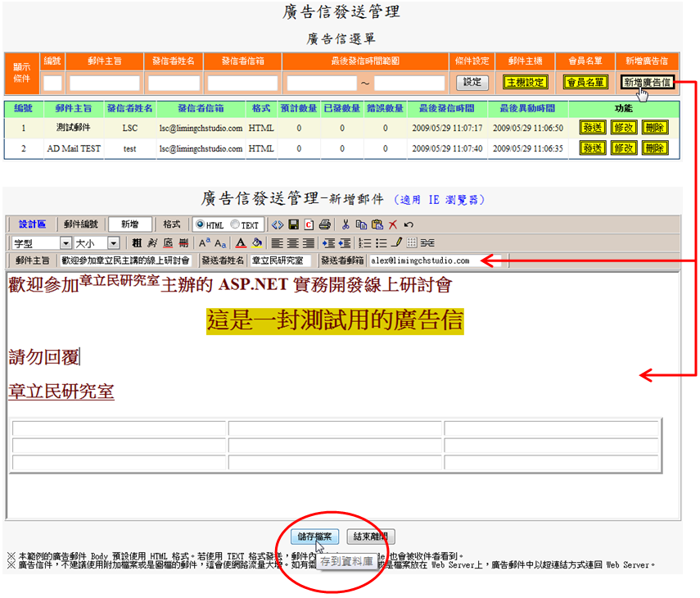Insert a bulleted list

[381, 243]
